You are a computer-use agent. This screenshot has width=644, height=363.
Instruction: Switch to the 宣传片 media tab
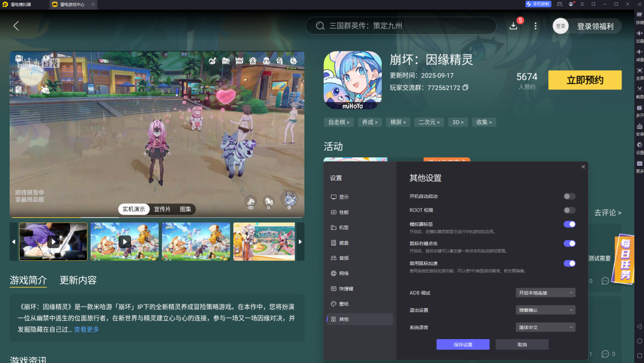point(162,209)
